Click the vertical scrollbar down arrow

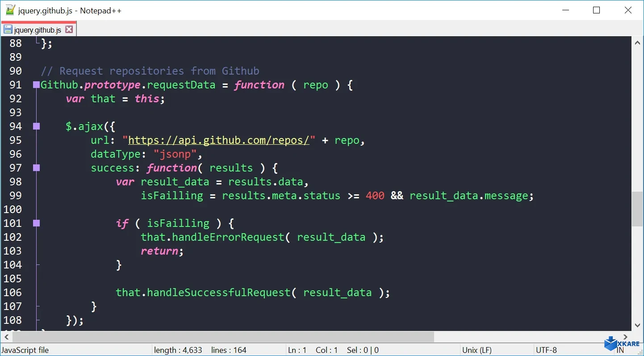[638, 325]
